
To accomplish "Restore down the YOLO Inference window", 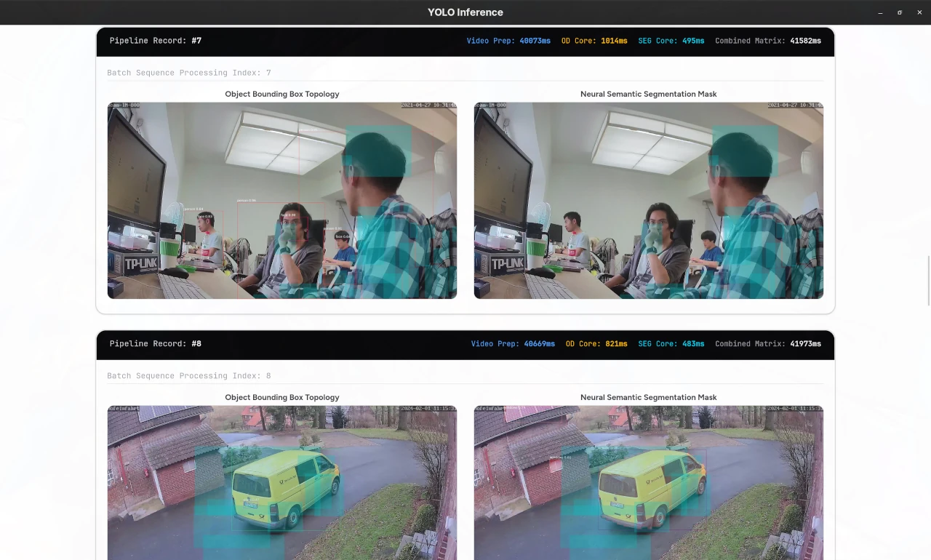I will tap(900, 12).
